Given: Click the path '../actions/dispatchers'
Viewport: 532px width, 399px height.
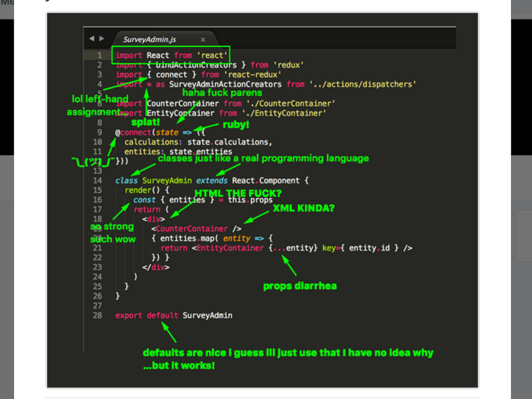Looking at the screenshot, I should (x=363, y=84).
